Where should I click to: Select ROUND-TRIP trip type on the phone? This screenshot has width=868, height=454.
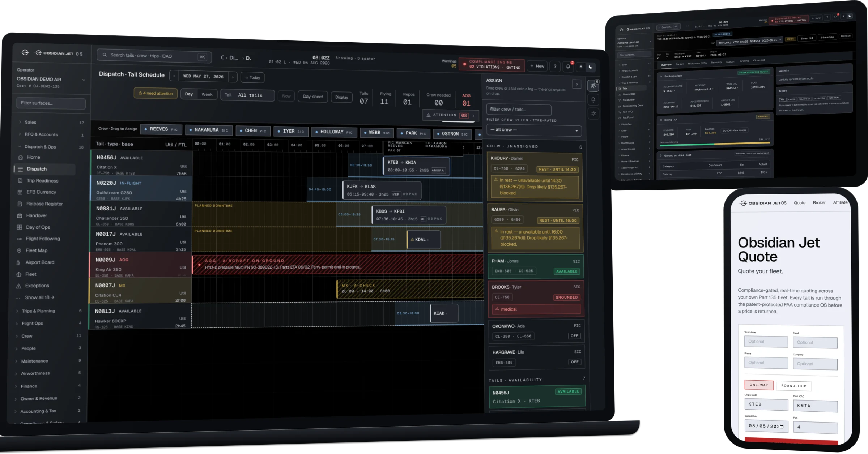point(794,386)
